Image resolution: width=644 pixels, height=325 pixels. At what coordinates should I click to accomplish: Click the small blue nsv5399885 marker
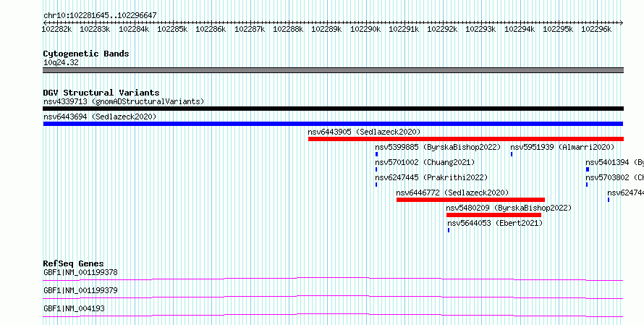(376, 154)
